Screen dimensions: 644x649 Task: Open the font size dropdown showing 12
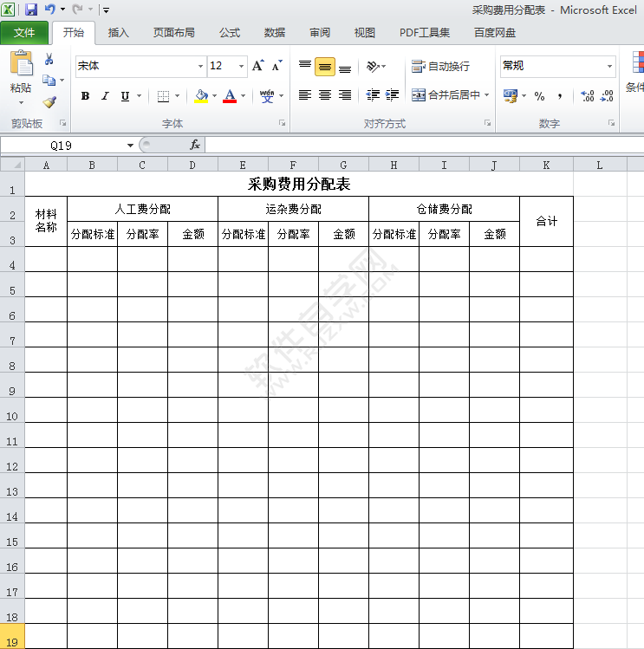[241, 66]
